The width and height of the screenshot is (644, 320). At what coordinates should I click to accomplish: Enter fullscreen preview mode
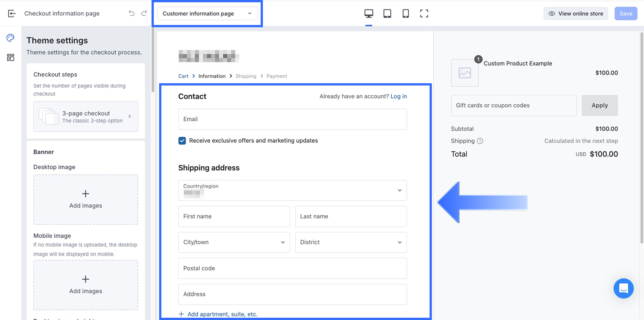(x=424, y=14)
